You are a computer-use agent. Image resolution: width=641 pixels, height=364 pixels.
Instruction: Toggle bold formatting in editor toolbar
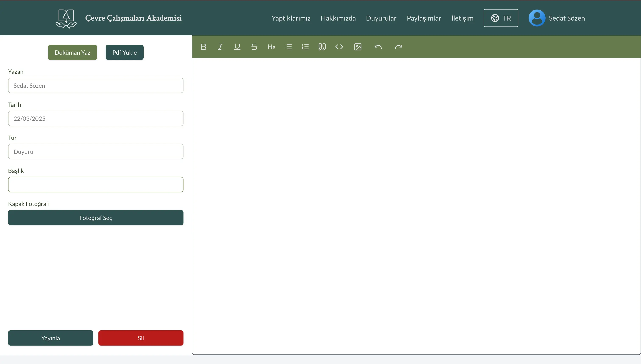203,47
